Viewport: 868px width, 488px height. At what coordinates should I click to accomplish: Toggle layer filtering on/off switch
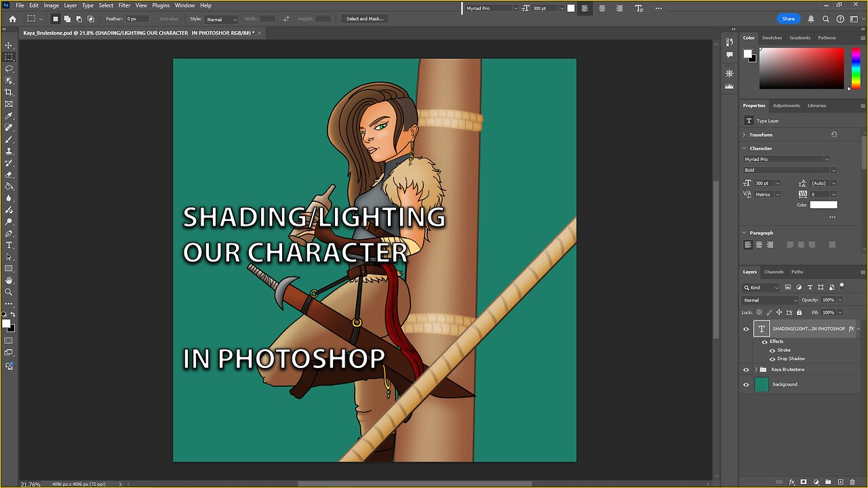(x=842, y=286)
